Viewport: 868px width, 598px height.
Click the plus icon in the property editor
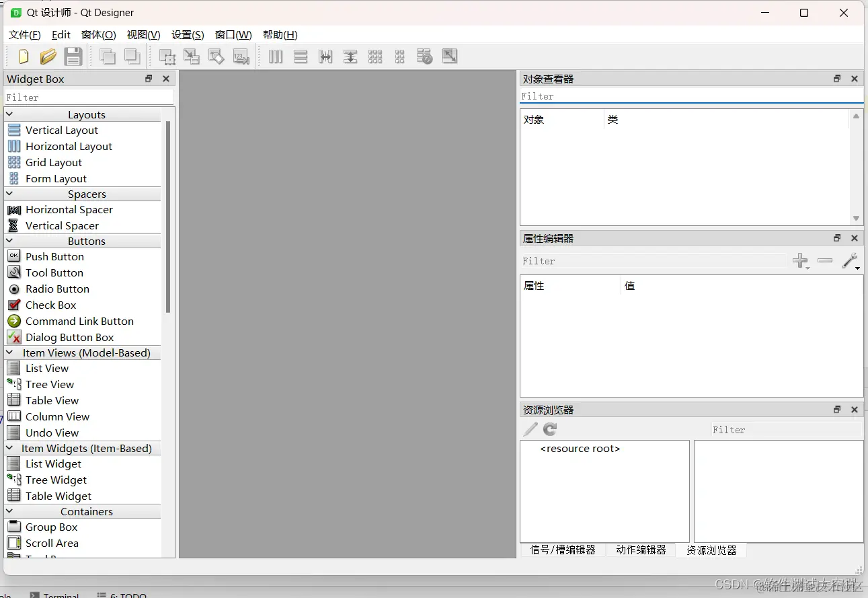pyautogui.click(x=800, y=261)
